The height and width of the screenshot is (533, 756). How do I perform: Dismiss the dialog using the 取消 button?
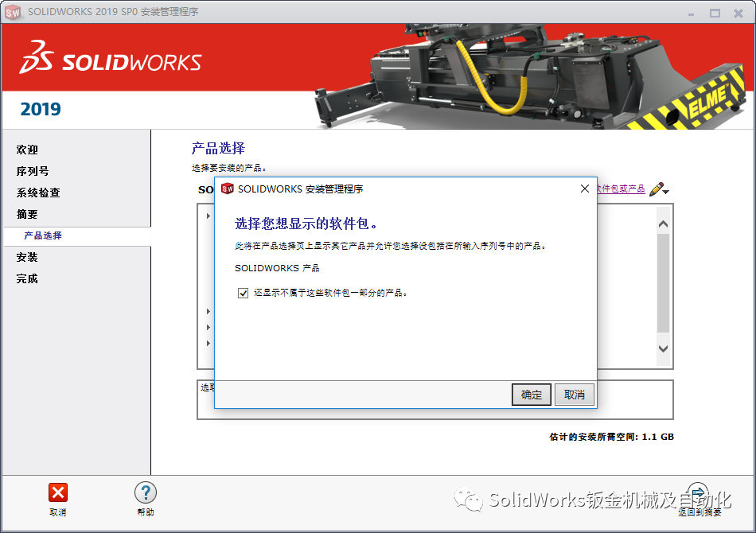[x=574, y=395]
